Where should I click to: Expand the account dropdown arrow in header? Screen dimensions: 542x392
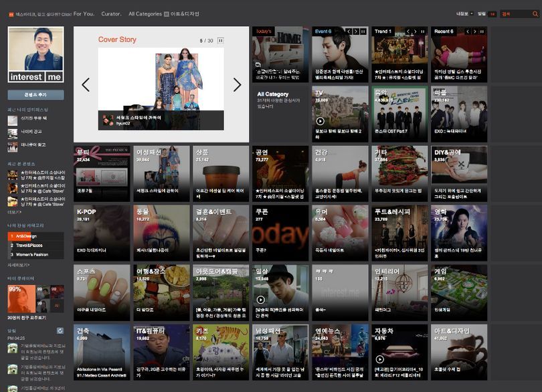point(472,14)
